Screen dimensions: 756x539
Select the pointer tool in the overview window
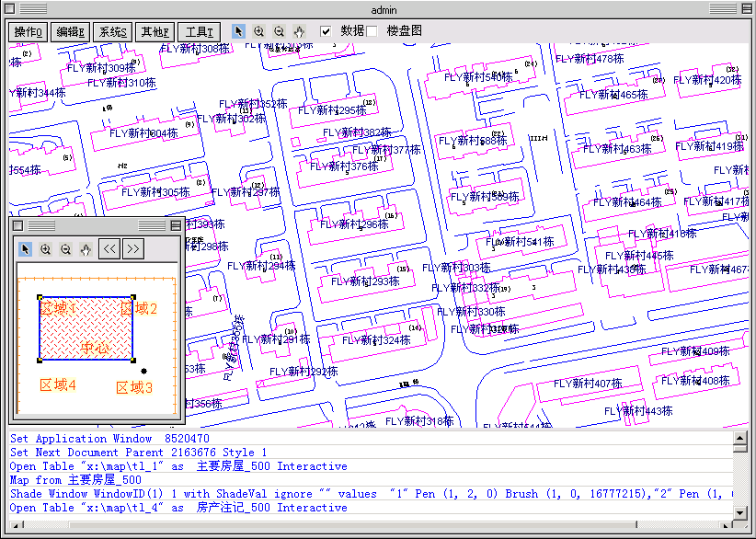pyautogui.click(x=26, y=248)
